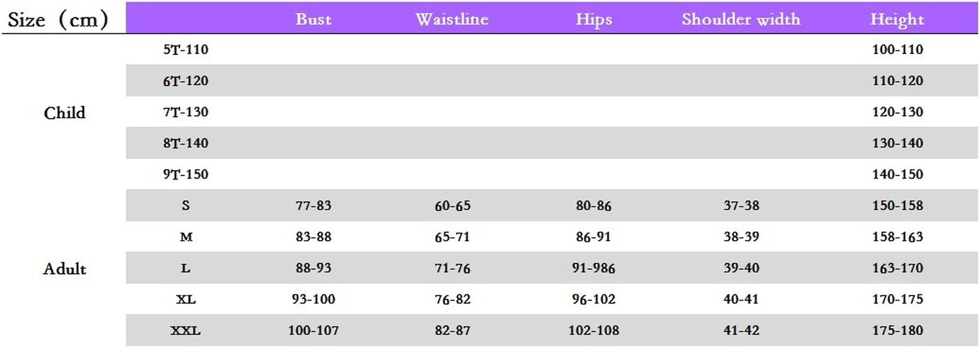Click the Waistline column header
The image size is (980, 349).
[x=452, y=19]
